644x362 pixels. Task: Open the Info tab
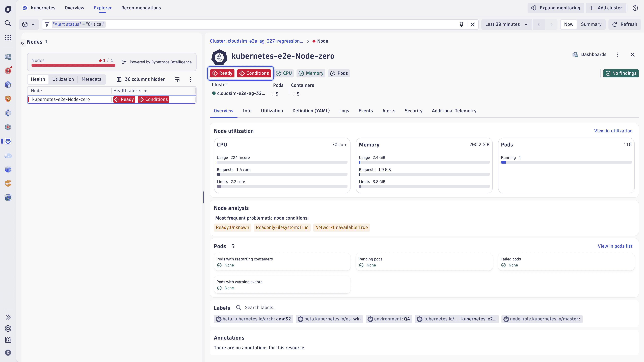(247, 111)
